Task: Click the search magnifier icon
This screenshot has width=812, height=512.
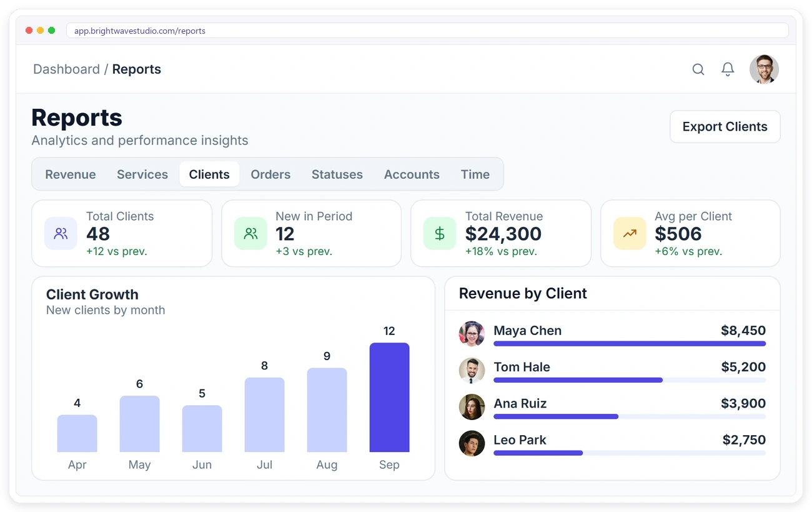Action: click(698, 69)
